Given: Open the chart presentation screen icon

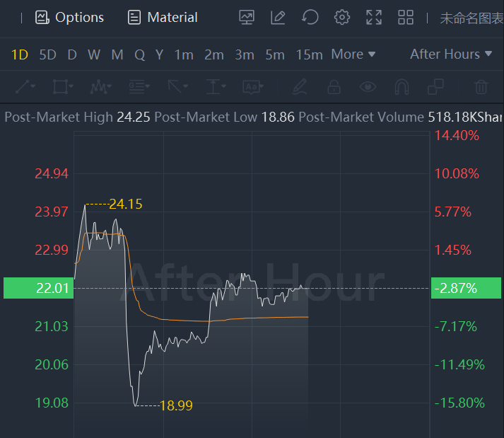Looking at the screenshot, I should [x=247, y=18].
